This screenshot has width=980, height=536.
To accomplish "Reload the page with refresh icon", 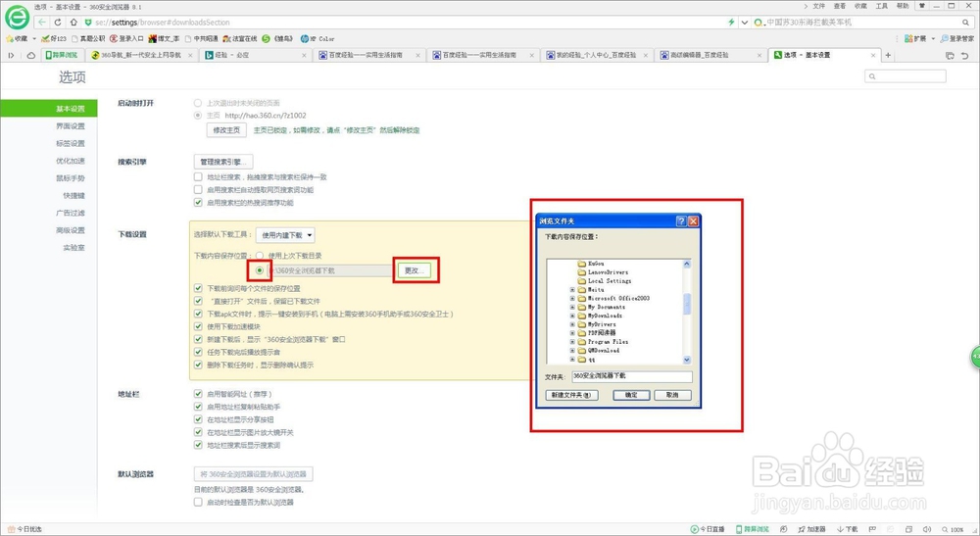I will click(x=58, y=22).
